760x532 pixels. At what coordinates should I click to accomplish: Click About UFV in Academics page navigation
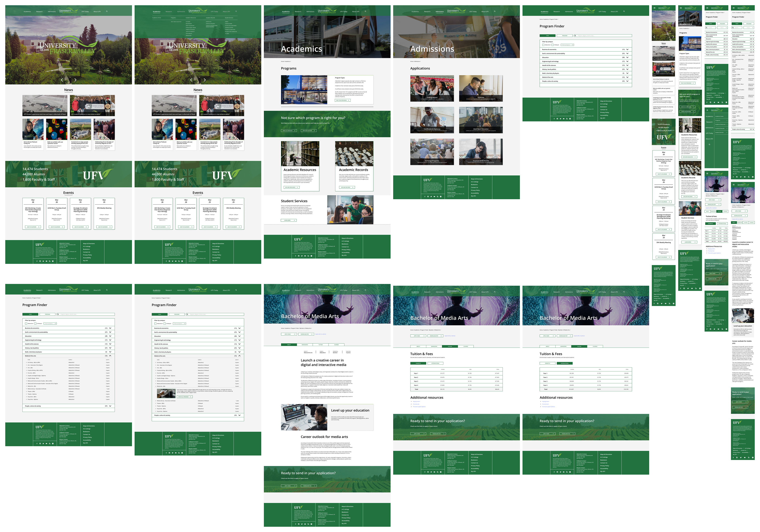[x=356, y=12]
